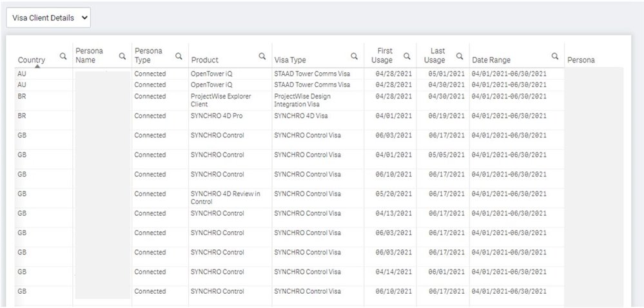Search the Last Usage column

pos(460,56)
